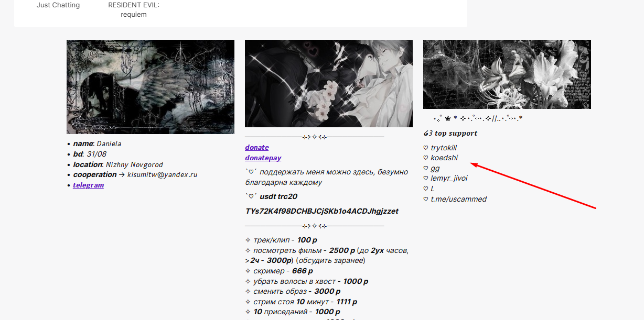Open the RESIDENT EVIL: requiem category
The image size is (644, 320).
pos(134,10)
